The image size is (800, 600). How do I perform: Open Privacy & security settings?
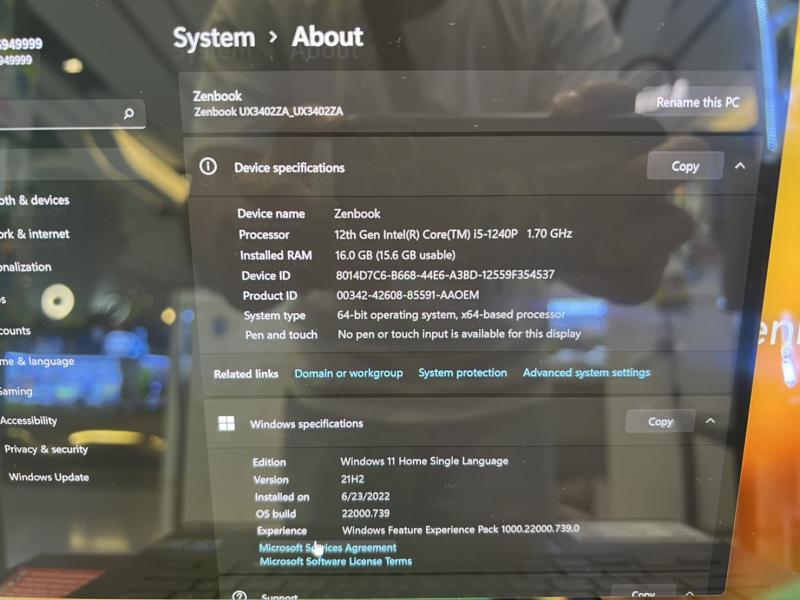46,449
